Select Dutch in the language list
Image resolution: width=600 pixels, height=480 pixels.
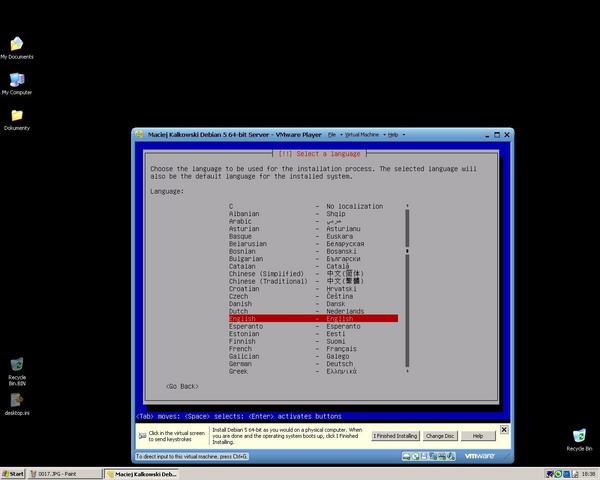[x=313, y=311]
